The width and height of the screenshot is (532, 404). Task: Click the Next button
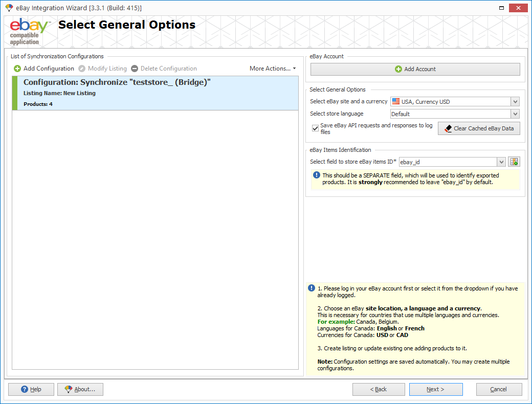point(436,389)
